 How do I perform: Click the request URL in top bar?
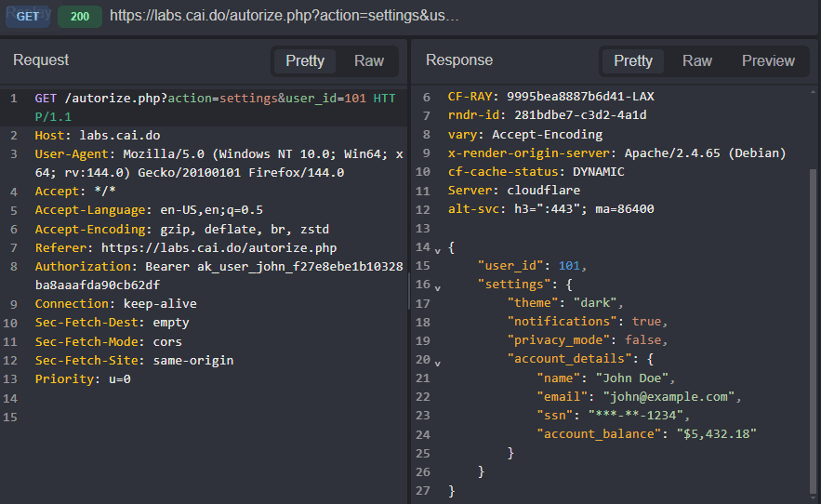tap(284, 17)
